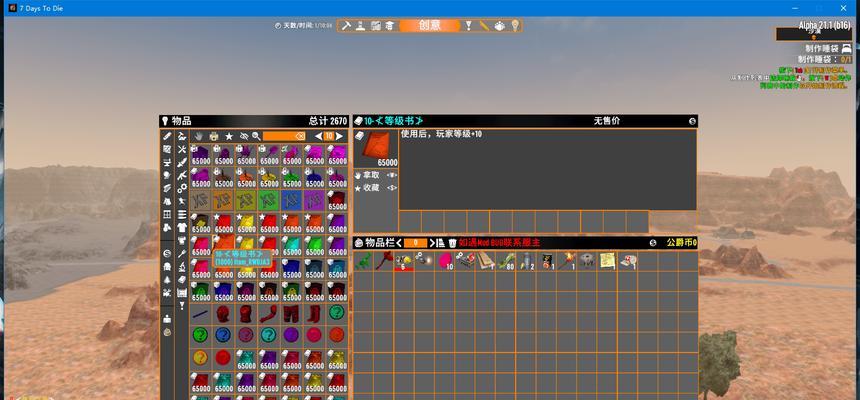
Task: Select the red boots armor item
Action: 314,314
